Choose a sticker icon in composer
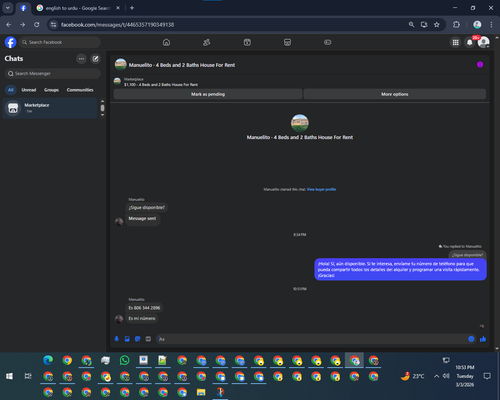The height and width of the screenshot is (400, 500). 138,339
